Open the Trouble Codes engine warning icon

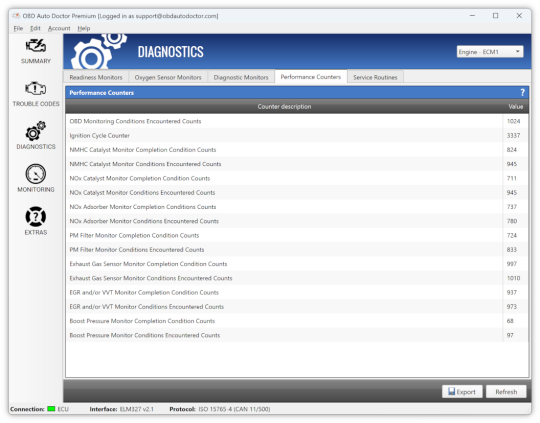tap(35, 89)
